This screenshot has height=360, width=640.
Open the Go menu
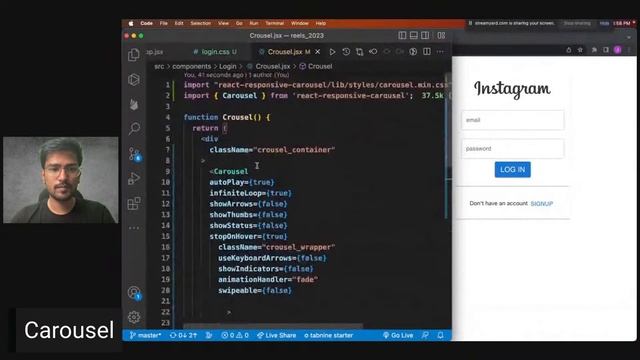(239, 23)
